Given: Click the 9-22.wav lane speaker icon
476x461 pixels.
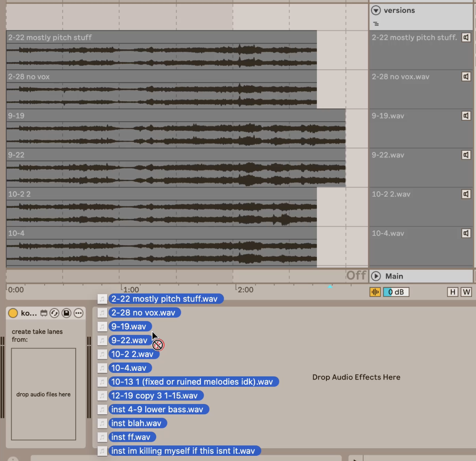Looking at the screenshot, I should [x=466, y=155].
